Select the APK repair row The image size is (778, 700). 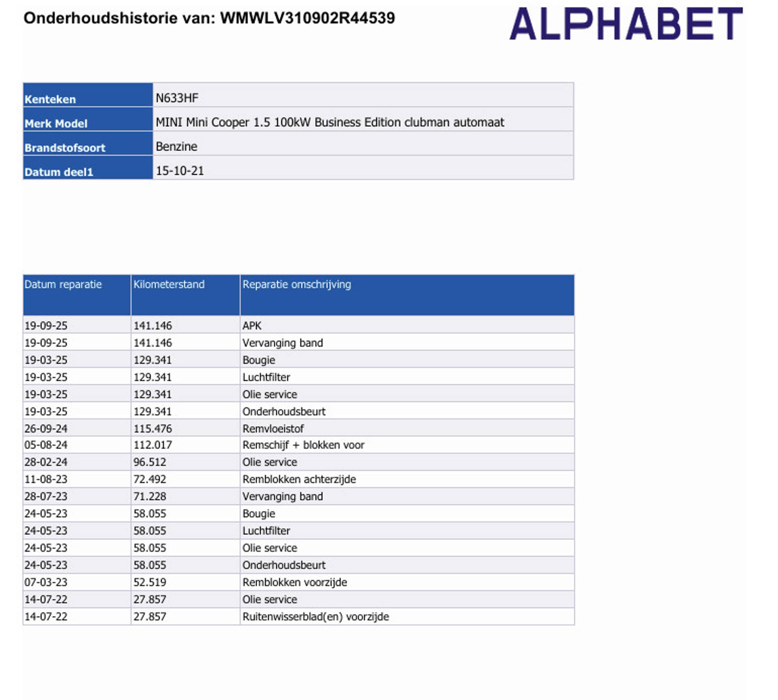pos(252,326)
